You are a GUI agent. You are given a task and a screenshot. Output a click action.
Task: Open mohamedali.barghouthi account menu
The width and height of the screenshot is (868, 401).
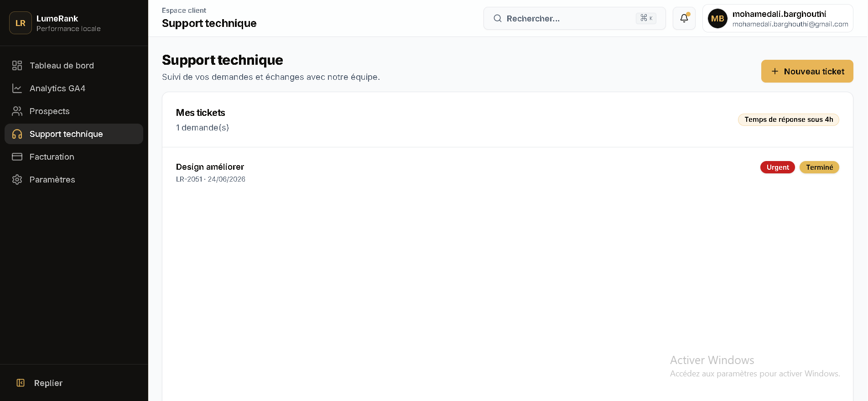click(778, 18)
